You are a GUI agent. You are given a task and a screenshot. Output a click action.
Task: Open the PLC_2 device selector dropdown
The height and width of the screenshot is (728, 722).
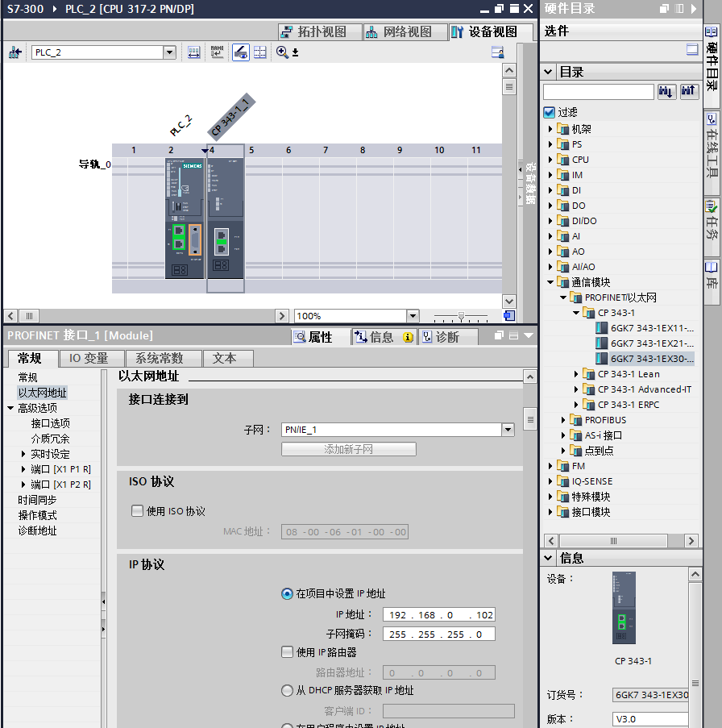(169, 52)
